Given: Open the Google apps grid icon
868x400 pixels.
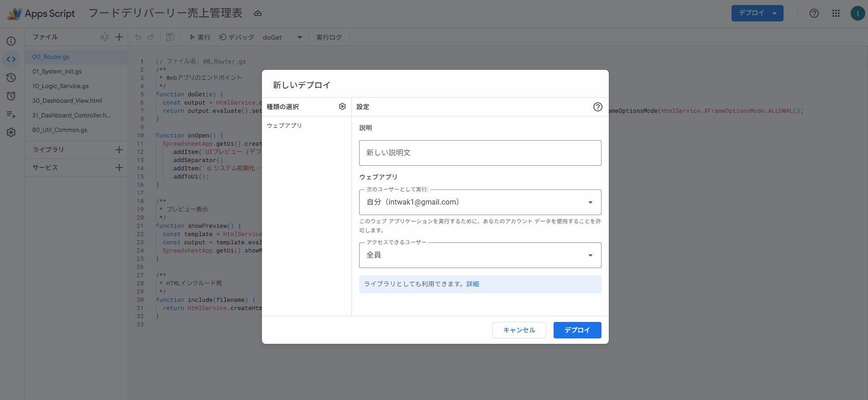Looking at the screenshot, I should pos(836,13).
